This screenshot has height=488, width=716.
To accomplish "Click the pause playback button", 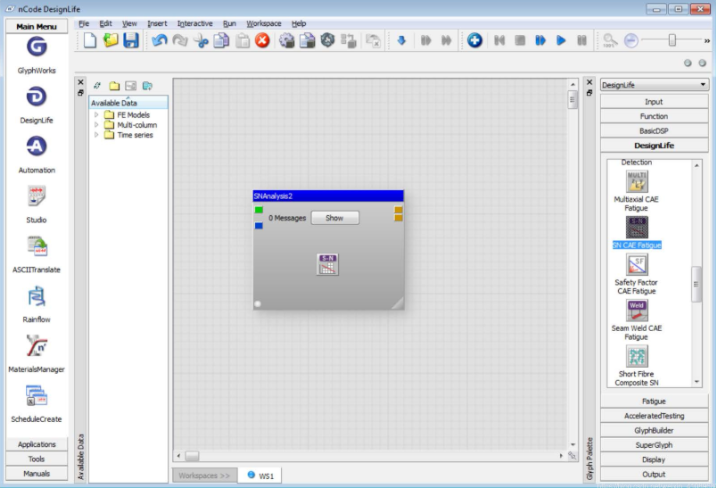I will coord(582,41).
